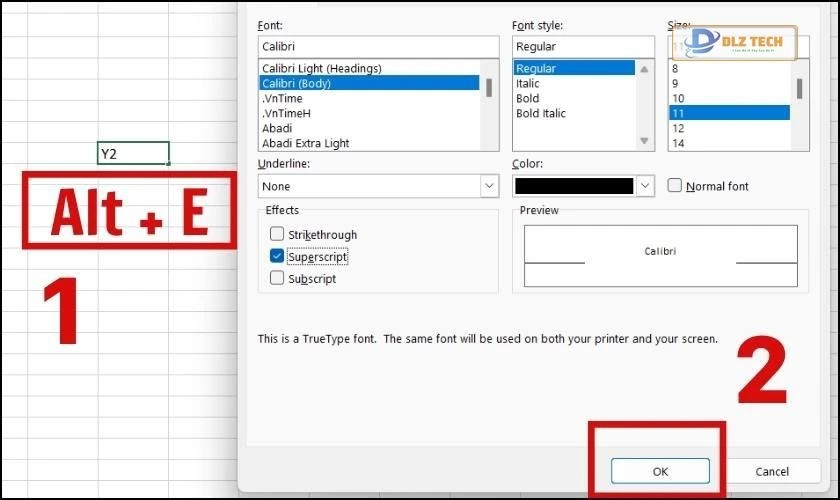Click the Cancel button
Screen dimensions: 840x500
tap(771, 471)
